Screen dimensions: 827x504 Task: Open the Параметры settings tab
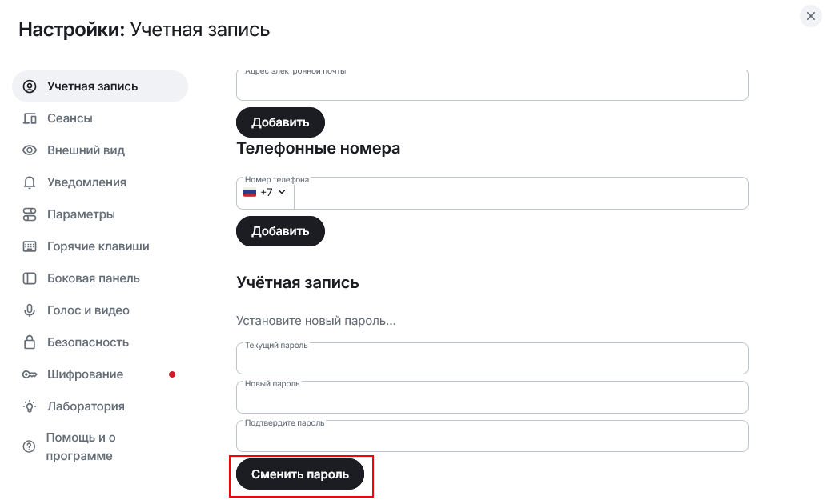81,214
